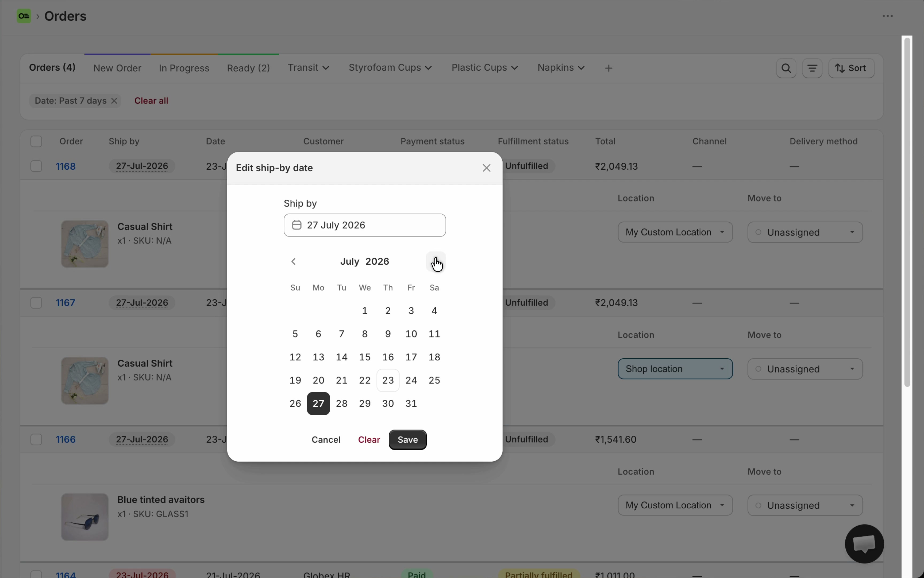Add a new view with plus icon

pos(609,69)
